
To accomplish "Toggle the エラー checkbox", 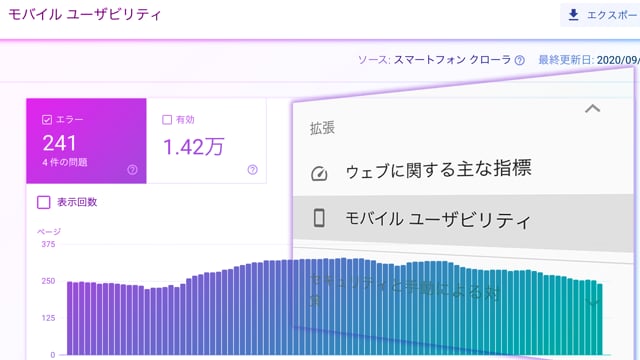I will point(47,120).
